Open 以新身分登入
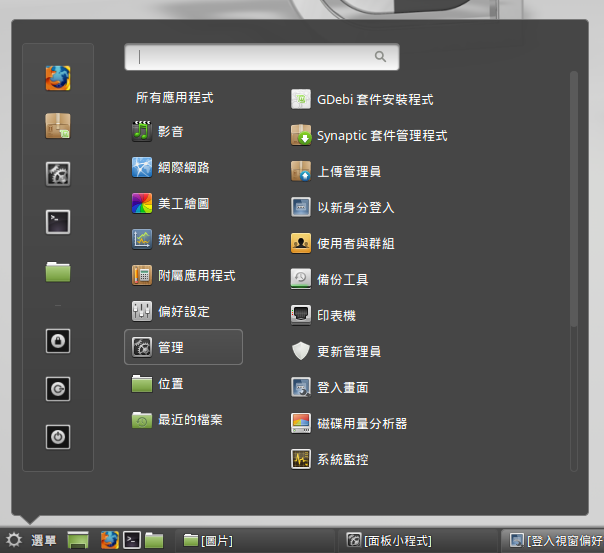Screen dimensions: 604x553 (342, 207)
